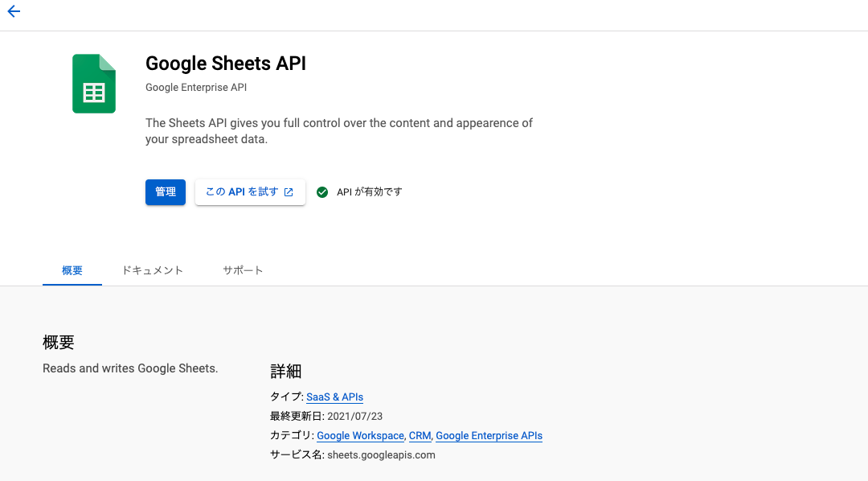The image size is (868, 481).
Task: Go back using the left arrow icon
Action: 14,11
